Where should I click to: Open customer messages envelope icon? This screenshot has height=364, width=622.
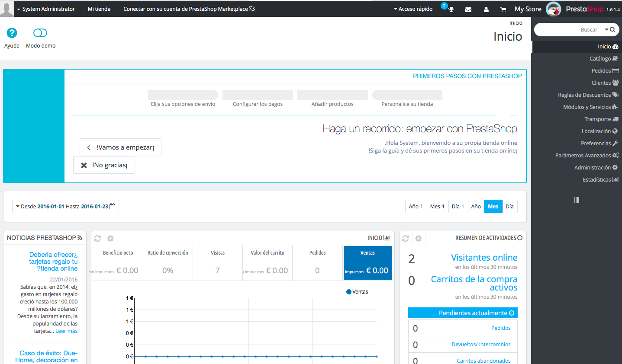(468, 9)
